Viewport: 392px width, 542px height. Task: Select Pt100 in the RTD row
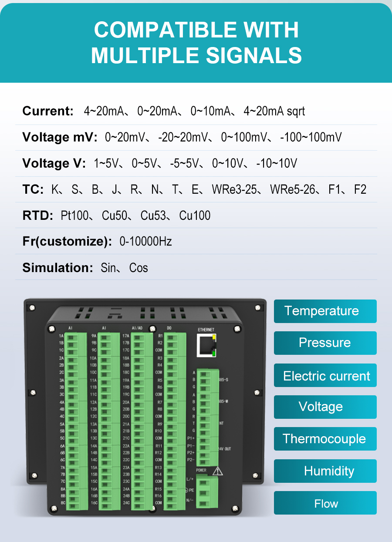tap(74, 215)
